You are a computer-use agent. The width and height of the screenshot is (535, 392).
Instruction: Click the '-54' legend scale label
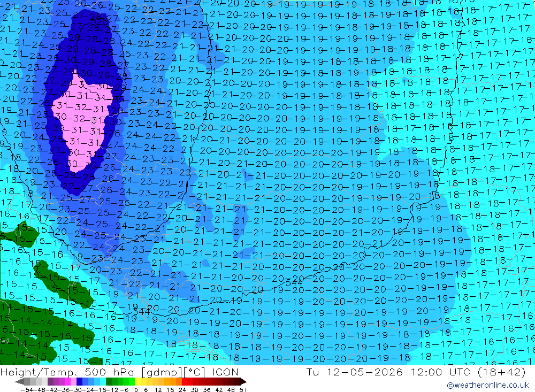click(27, 390)
